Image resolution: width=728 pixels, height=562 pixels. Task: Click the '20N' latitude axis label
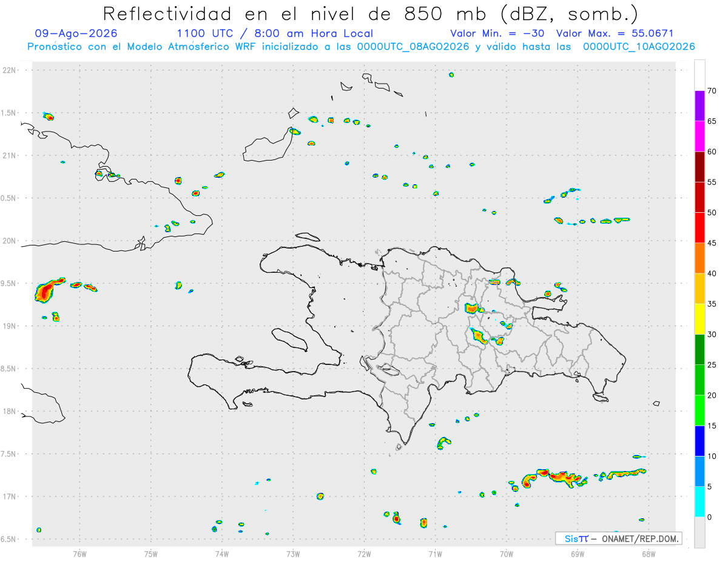coord(9,241)
